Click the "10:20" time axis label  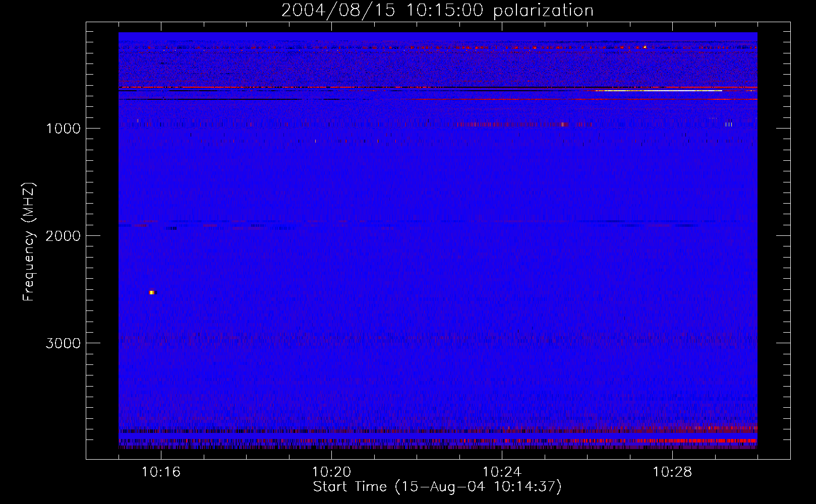[x=331, y=472]
